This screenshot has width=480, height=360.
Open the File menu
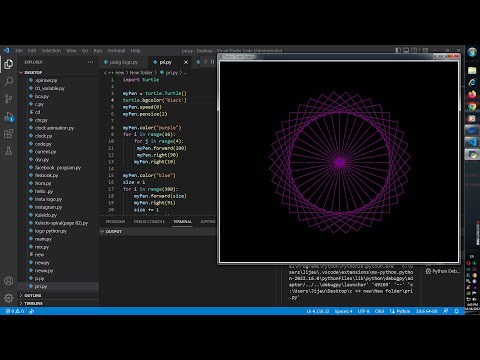19,51
